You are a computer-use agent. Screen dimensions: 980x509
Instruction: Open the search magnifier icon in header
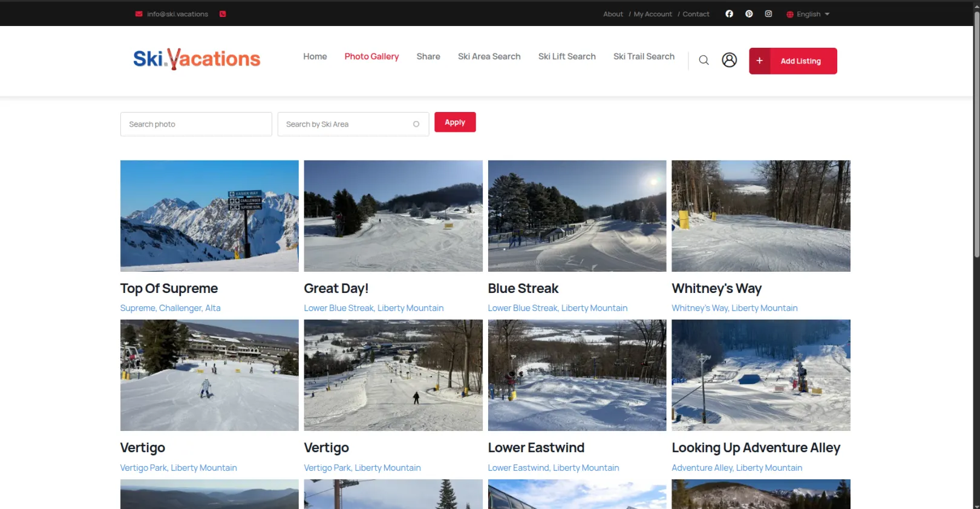click(704, 60)
